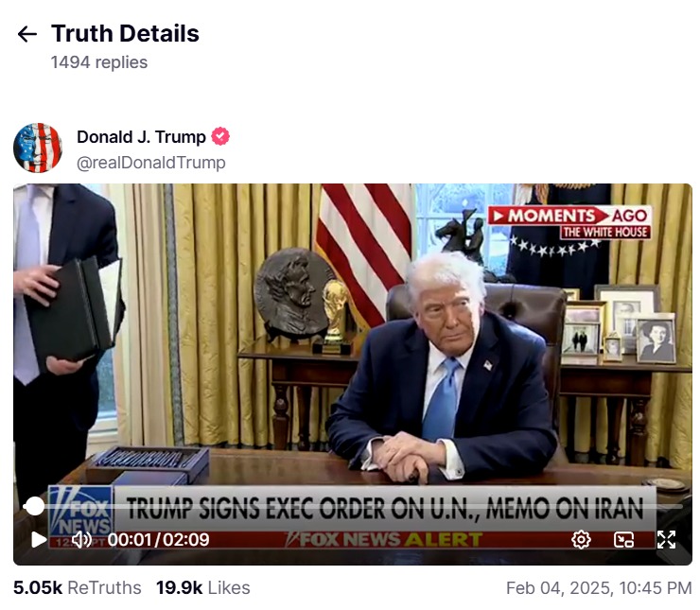Open the Donald J. Trump profile name
Viewport: 700px width, 610px height.
(x=141, y=136)
